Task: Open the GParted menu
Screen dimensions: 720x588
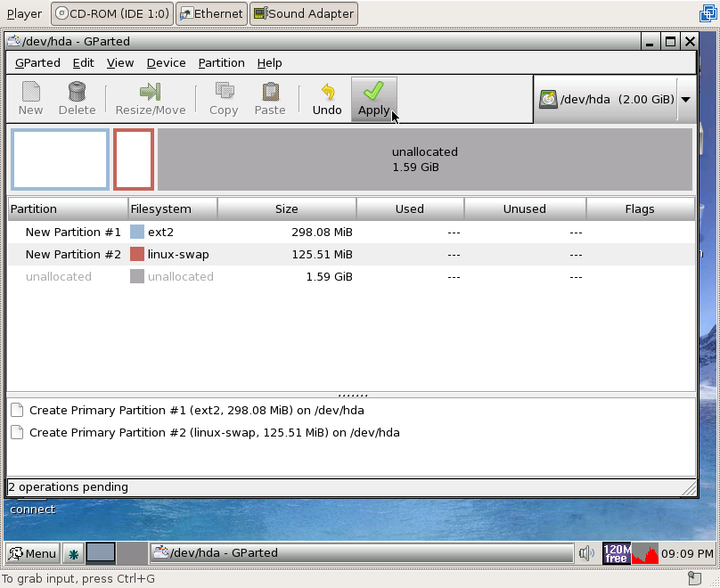Action: coord(37,63)
